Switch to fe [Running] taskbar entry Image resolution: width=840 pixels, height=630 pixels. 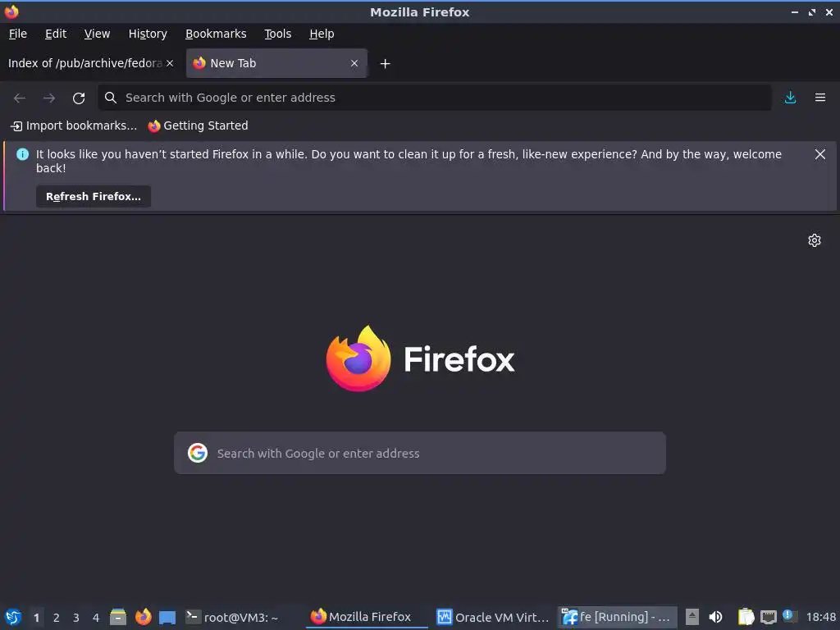[617, 617]
